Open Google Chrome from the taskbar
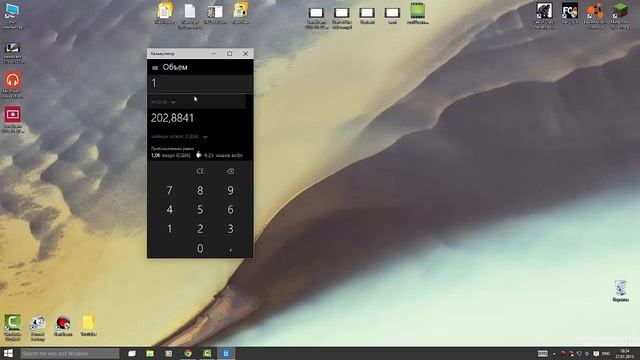The height and width of the screenshot is (360, 640). pos(188,353)
